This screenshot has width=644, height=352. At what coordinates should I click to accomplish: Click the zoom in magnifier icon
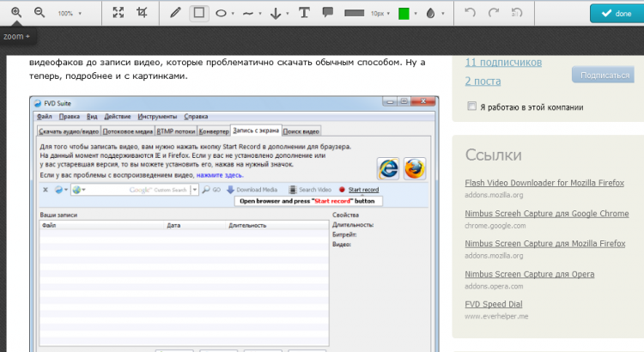(16, 13)
